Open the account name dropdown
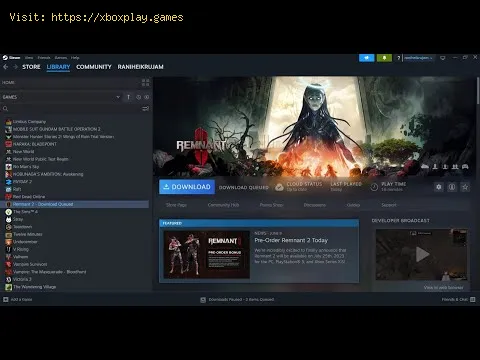Viewport: 480px width, 360px height. click(418, 58)
